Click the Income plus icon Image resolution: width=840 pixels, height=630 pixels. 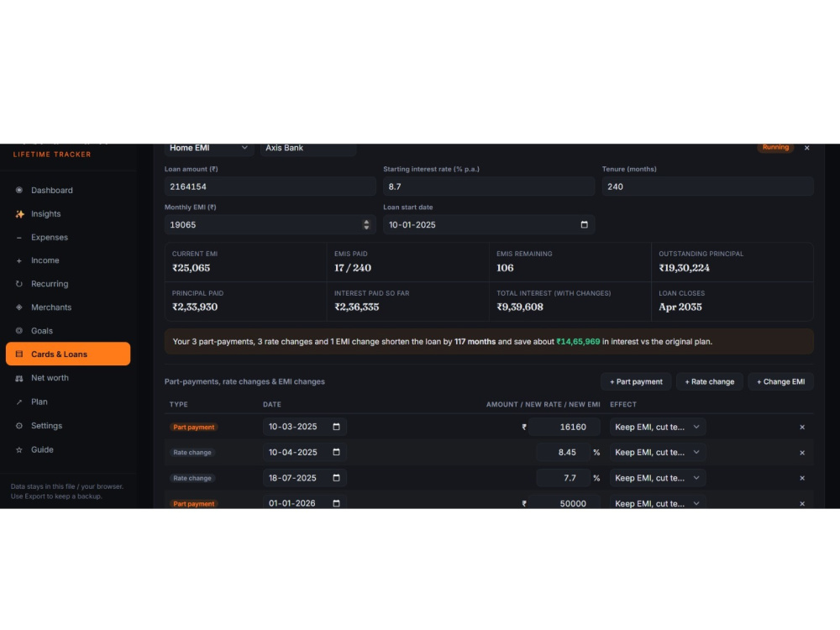19,261
